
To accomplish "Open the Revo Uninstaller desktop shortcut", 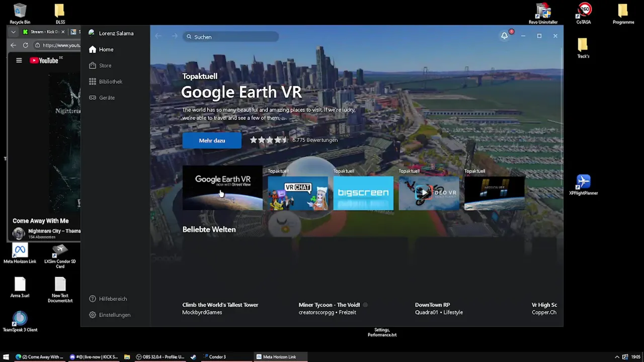I will pos(543,14).
